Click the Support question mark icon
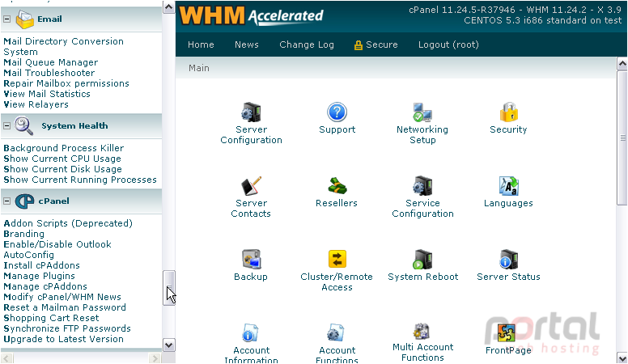628x364 pixels. point(337,112)
